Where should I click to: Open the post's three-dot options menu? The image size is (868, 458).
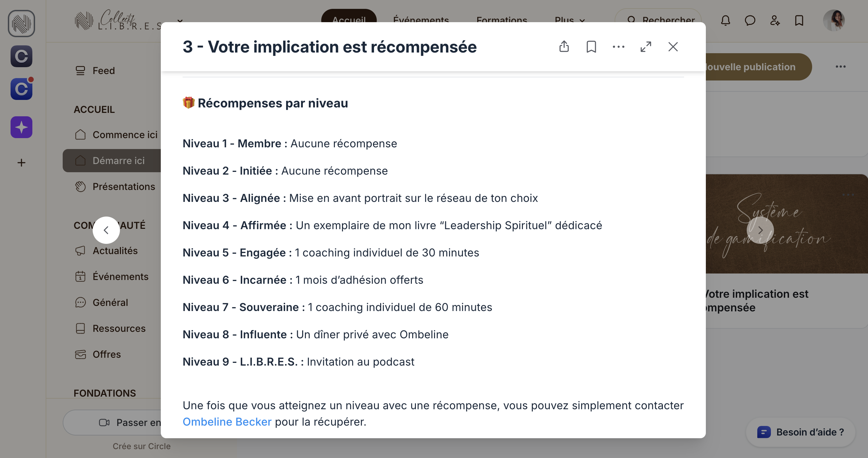[x=619, y=47]
